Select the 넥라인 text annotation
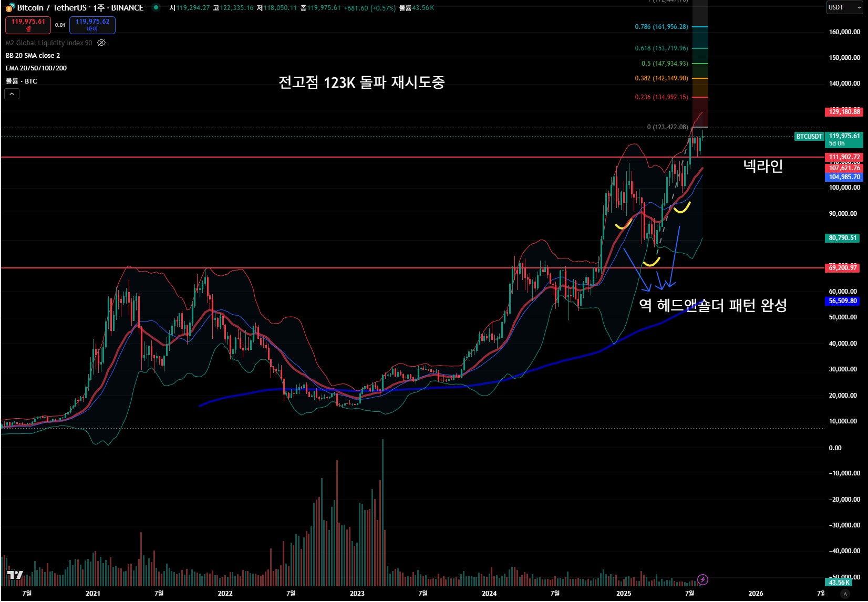The image size is (868, 602). tap(763, 166)
